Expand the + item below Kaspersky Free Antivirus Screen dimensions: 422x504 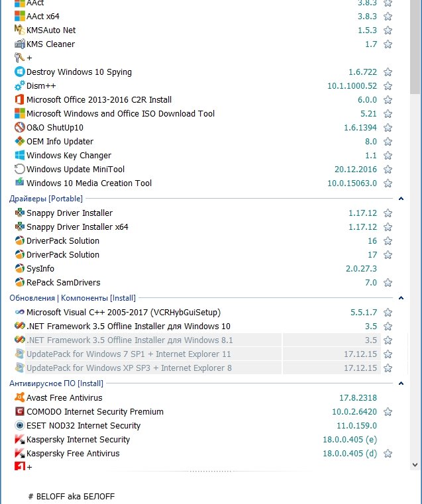click(29, 467)
